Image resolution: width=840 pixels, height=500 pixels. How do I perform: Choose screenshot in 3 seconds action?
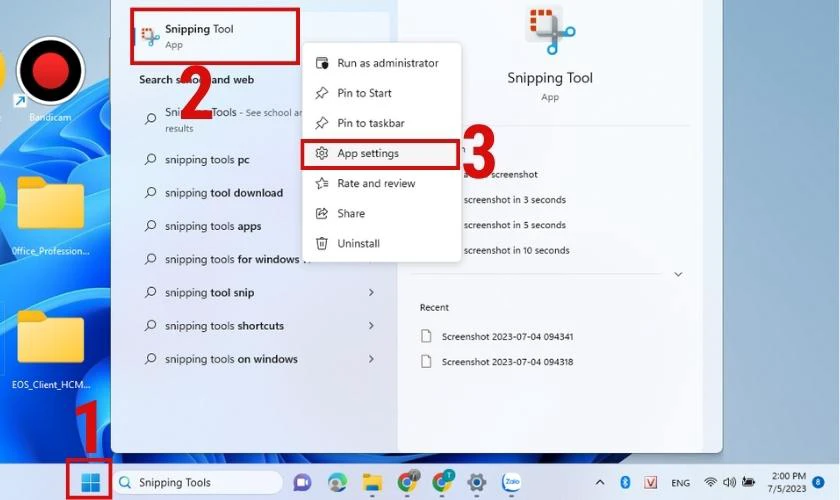click(514, 200)
